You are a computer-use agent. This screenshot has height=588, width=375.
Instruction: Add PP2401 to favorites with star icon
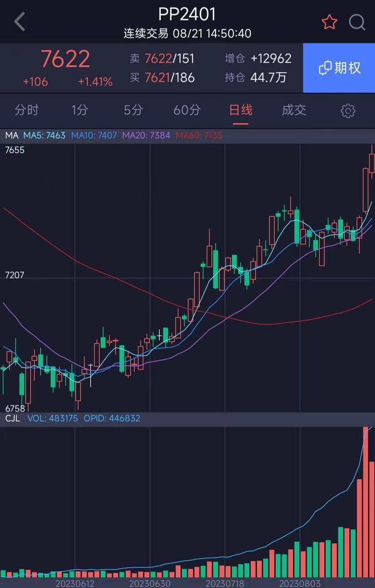tap(329, 22)
